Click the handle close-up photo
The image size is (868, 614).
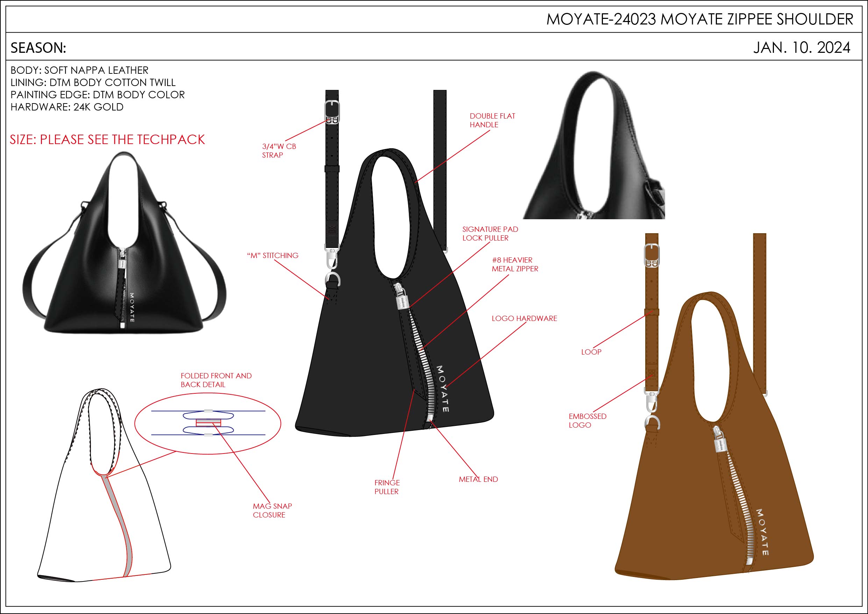[x=594, y=145]
